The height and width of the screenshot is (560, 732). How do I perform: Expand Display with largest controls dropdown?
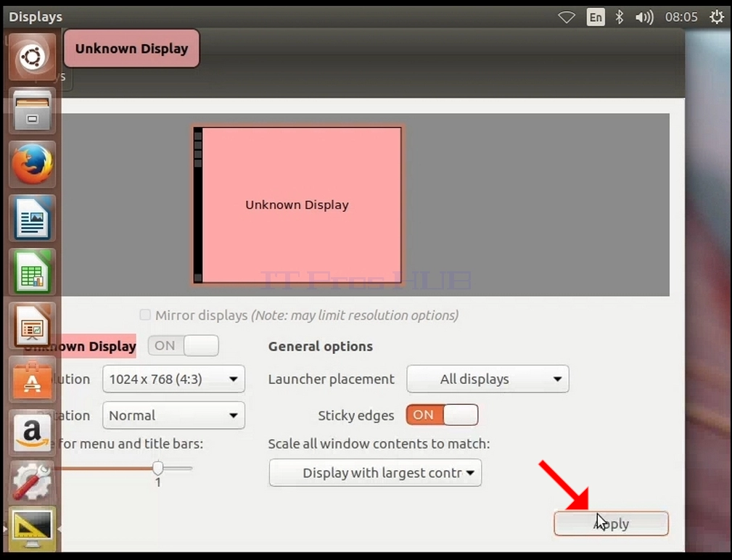coord(375,473)
